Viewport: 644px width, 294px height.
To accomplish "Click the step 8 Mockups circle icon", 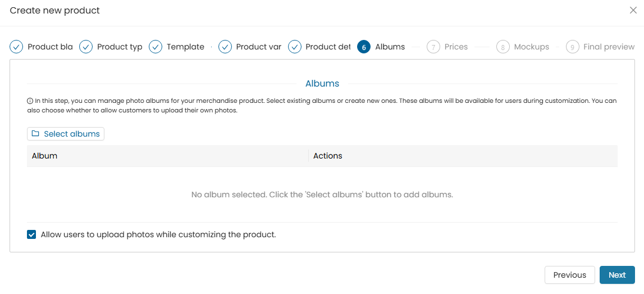I will point(503,47).
